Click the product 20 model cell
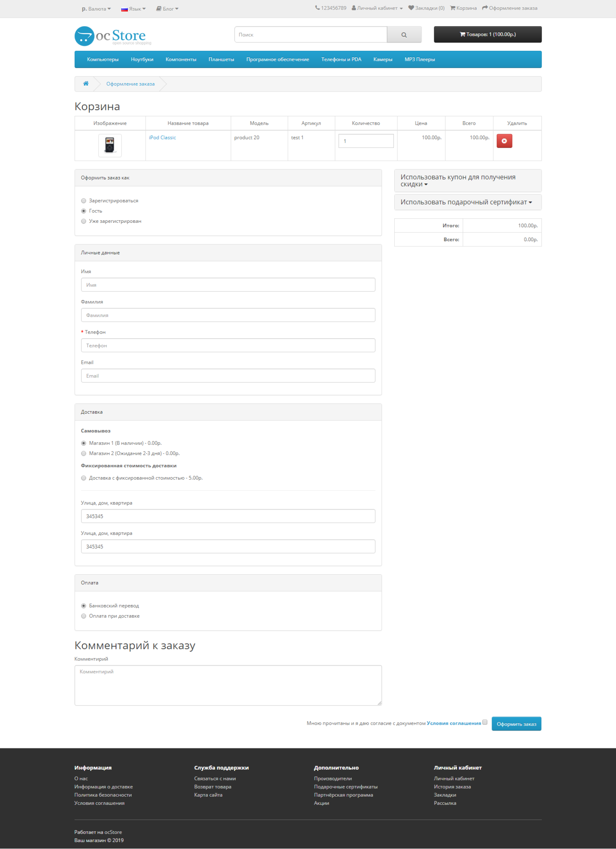The width and height of the screenshot is (616, 849). coord(259,145)
